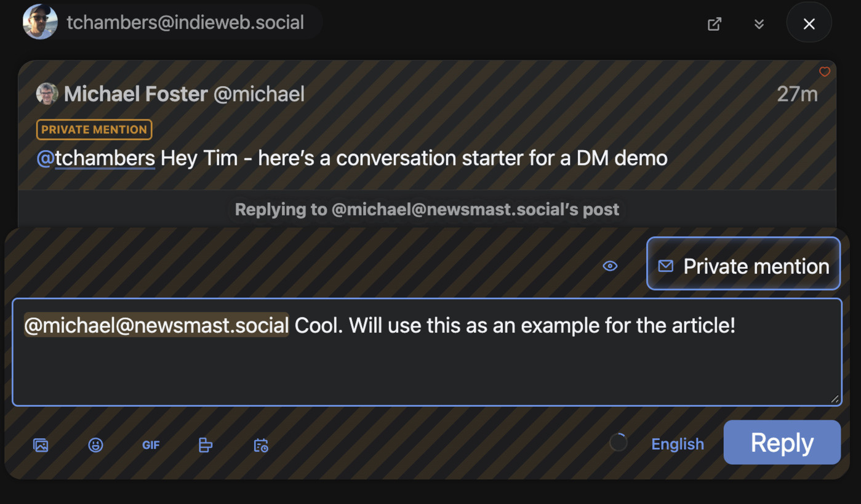This screenshot has width=861, height=504.
Task: Click the schedule post calendar icon
Action: click(x=261, y=445)
